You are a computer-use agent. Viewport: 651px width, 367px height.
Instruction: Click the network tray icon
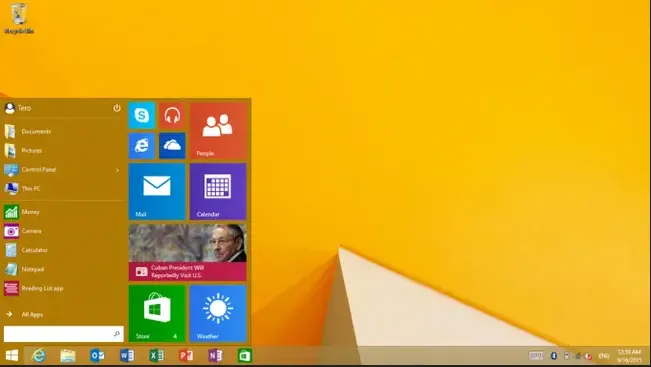click(578, 356)
